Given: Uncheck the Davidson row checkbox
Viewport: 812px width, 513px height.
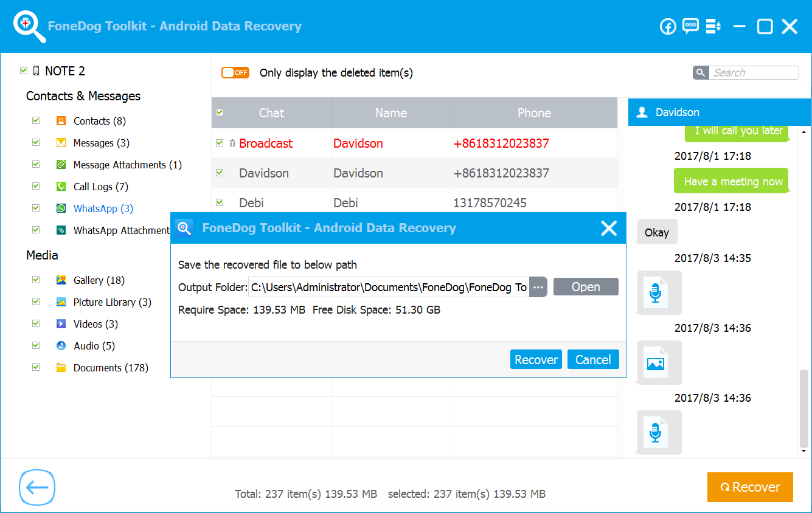Looking at the screenshot, I should coord(220,173).
